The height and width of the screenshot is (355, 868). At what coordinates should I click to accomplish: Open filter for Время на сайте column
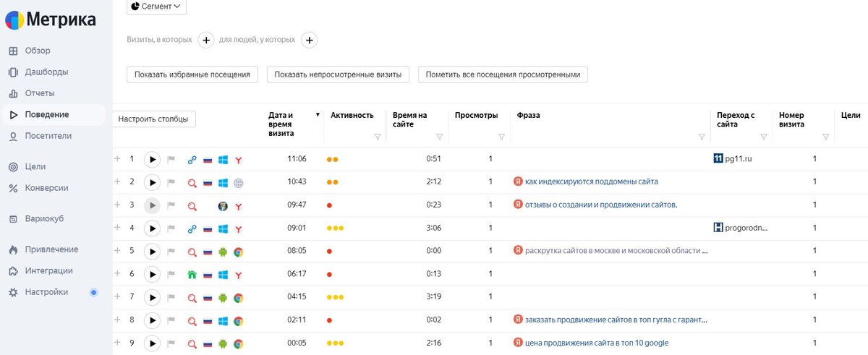point(440,137)
